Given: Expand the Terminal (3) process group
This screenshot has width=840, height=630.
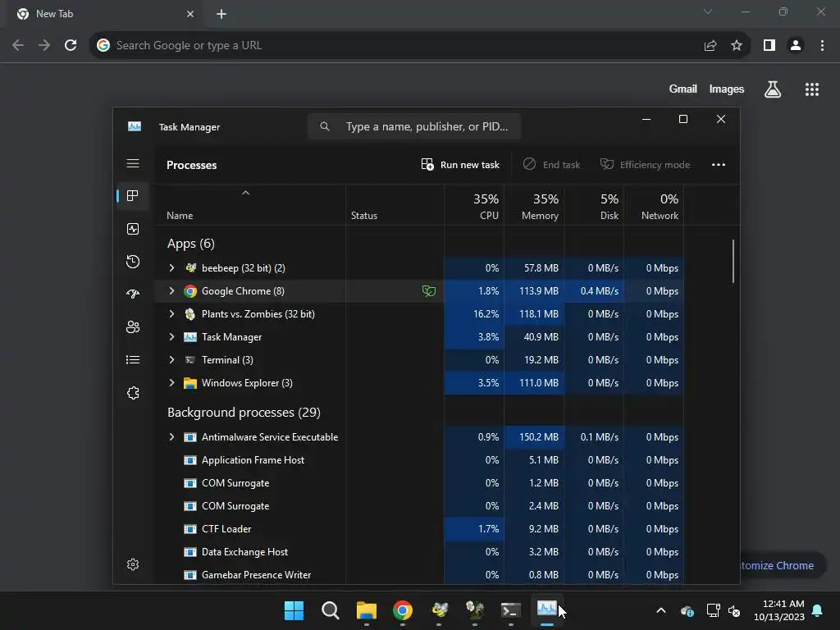Looking at the screenshot, I should click(171, 360).
